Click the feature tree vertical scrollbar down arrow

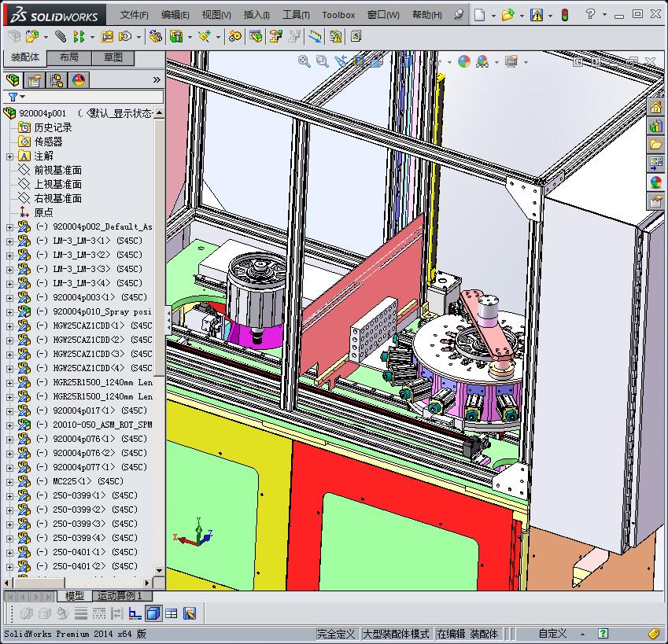tap(159, 570)
